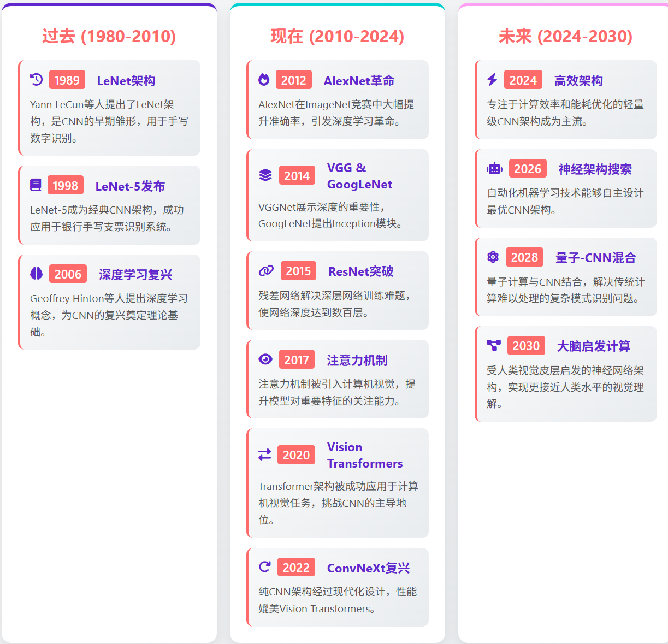Viewport: 668px width, 644px height.
Task: Click the 神经架构搜索 title
Action: [595, 169]
